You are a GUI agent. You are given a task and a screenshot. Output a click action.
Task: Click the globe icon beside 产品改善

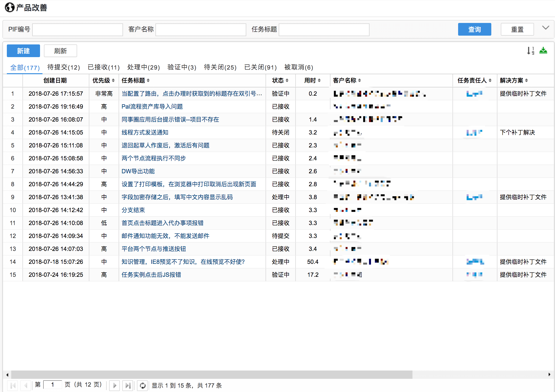(10, 8)
